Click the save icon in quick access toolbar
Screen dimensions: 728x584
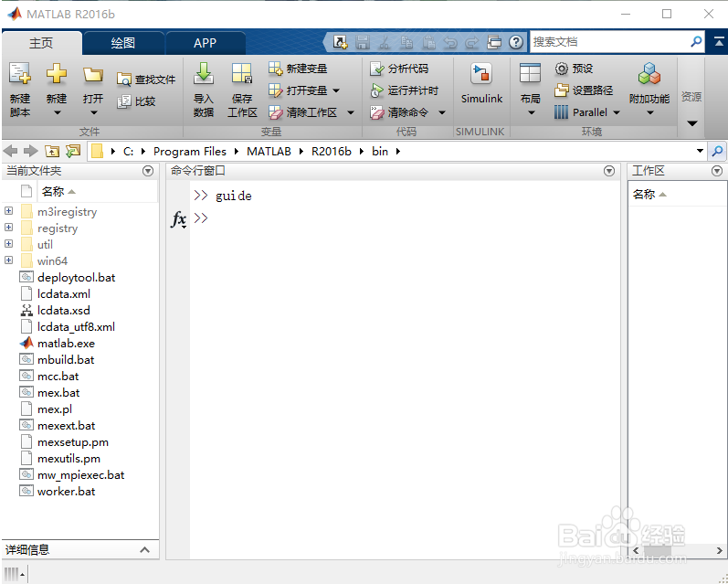tap(363, 42)
